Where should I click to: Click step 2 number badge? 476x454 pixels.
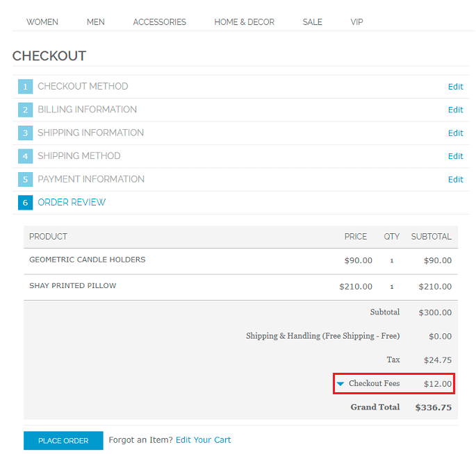tap(26, 110)
